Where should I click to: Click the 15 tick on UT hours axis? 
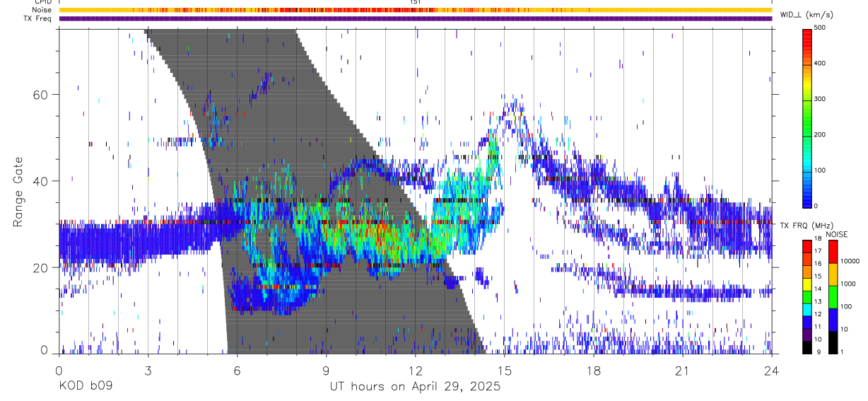coord(505,370)
